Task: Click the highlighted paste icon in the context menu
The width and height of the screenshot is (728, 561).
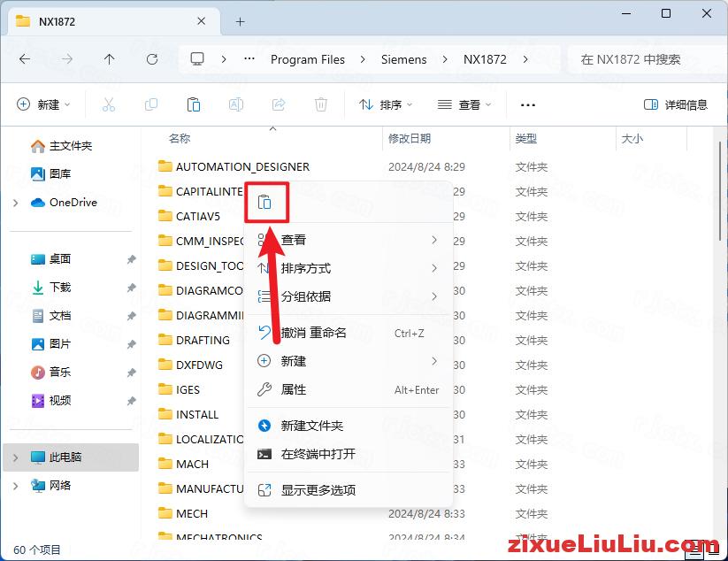Action: (266, 202)
